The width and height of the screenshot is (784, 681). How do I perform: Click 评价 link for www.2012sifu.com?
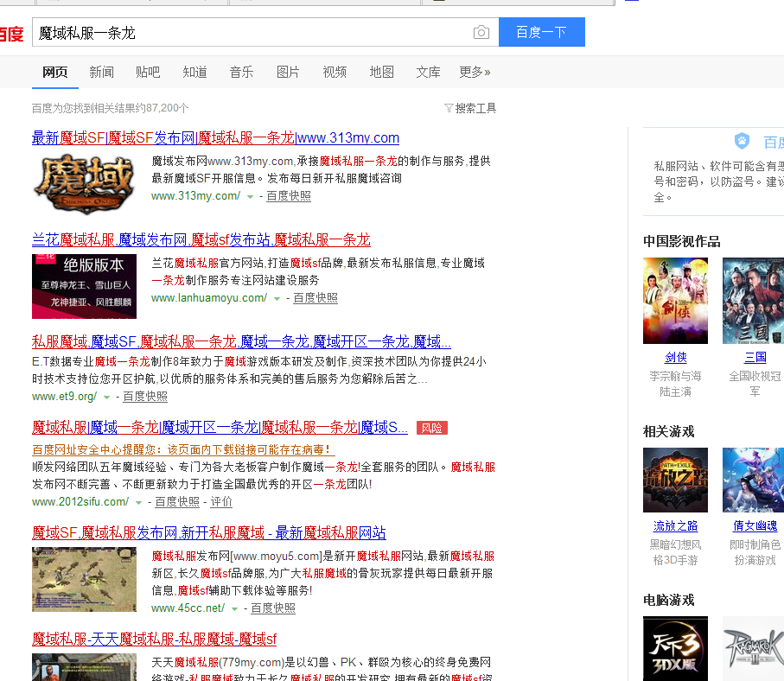(x=221, y=502)
